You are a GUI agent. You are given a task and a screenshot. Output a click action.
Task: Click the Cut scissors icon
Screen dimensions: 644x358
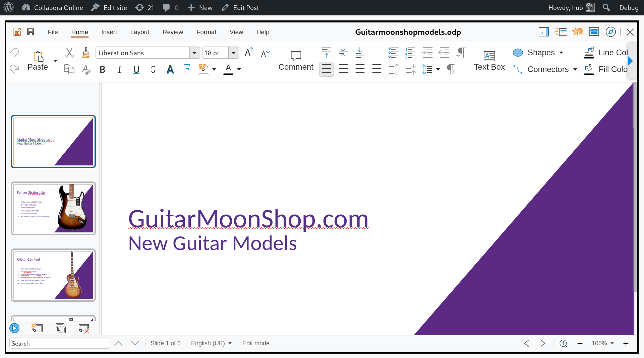click(69, 53)
